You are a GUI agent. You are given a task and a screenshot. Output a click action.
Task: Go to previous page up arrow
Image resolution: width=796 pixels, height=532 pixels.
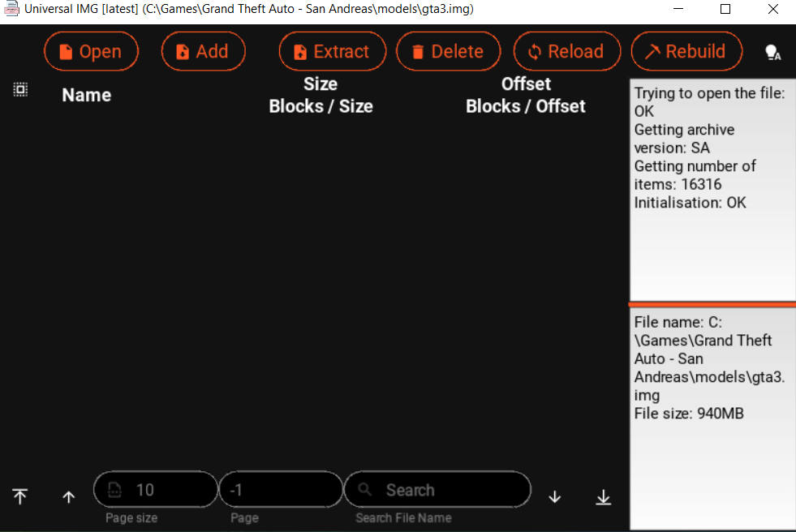pyautogui.click(x=68, y=497)
